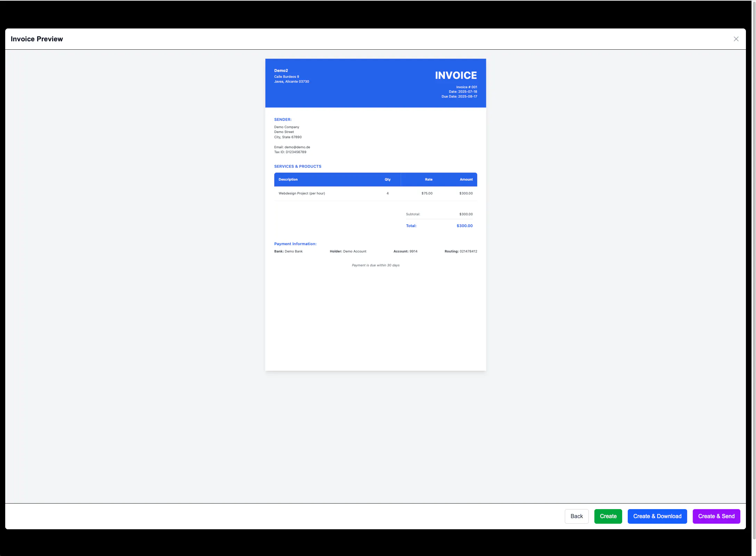Click 'City, State 67890' line
756x556 pixels.
coord(288,137)
